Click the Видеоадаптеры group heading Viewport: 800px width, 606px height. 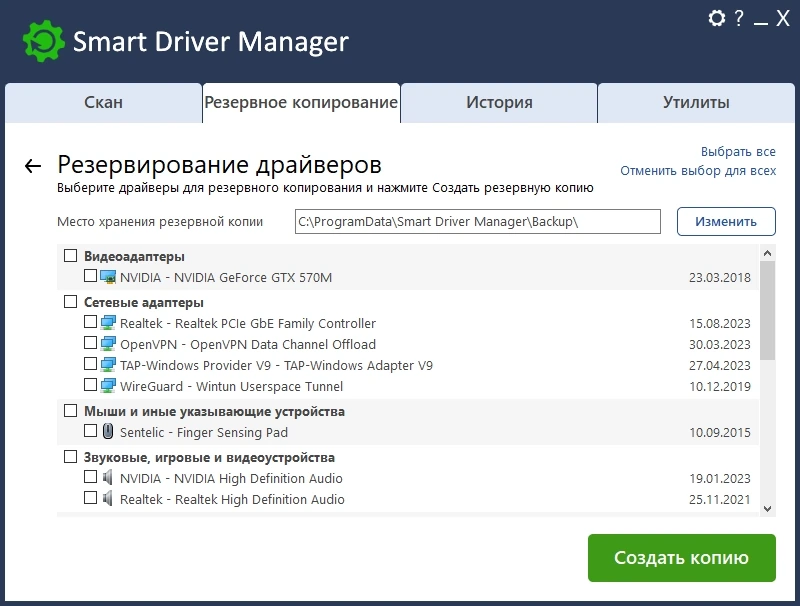coord(134,256)
